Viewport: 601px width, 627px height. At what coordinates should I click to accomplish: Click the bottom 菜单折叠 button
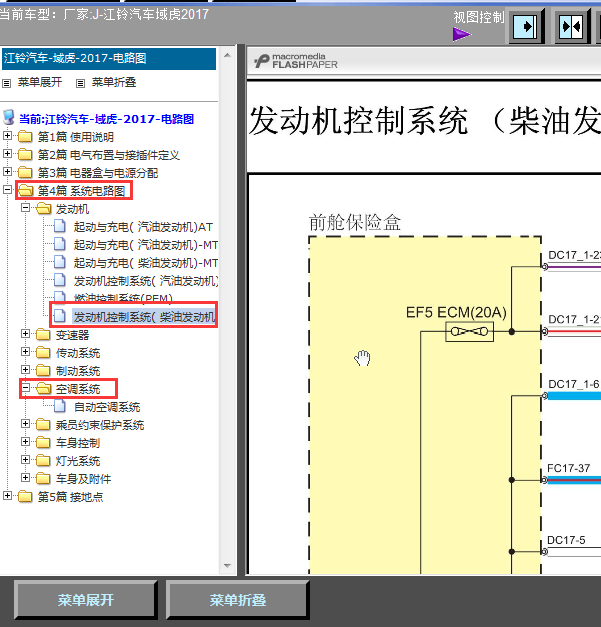(x=238, y=599)
